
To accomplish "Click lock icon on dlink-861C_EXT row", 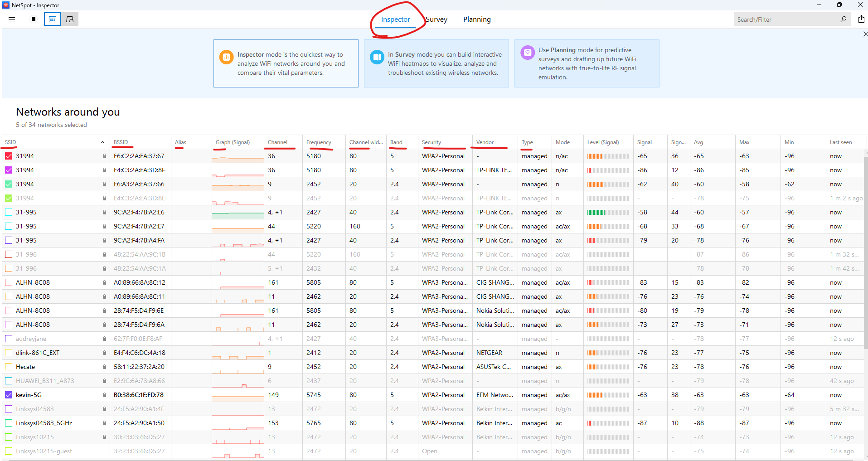I will (x=104, y=353).
